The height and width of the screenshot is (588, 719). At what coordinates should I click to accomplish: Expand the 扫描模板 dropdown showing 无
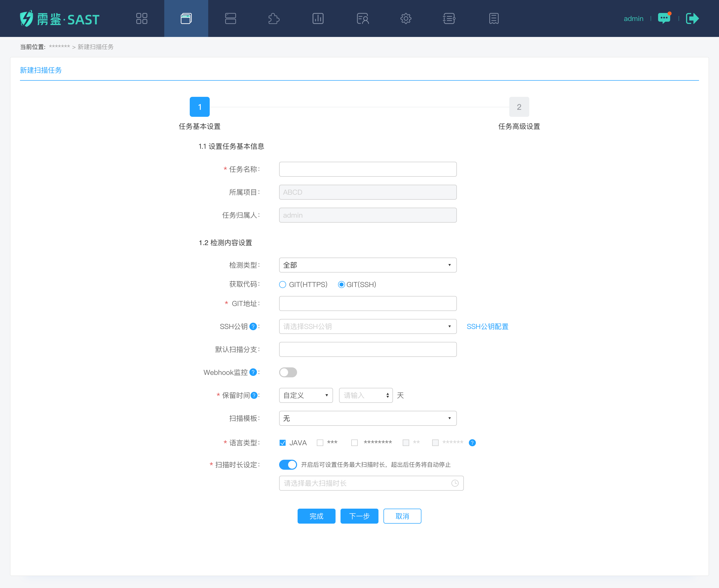click(x=368, y=418)
